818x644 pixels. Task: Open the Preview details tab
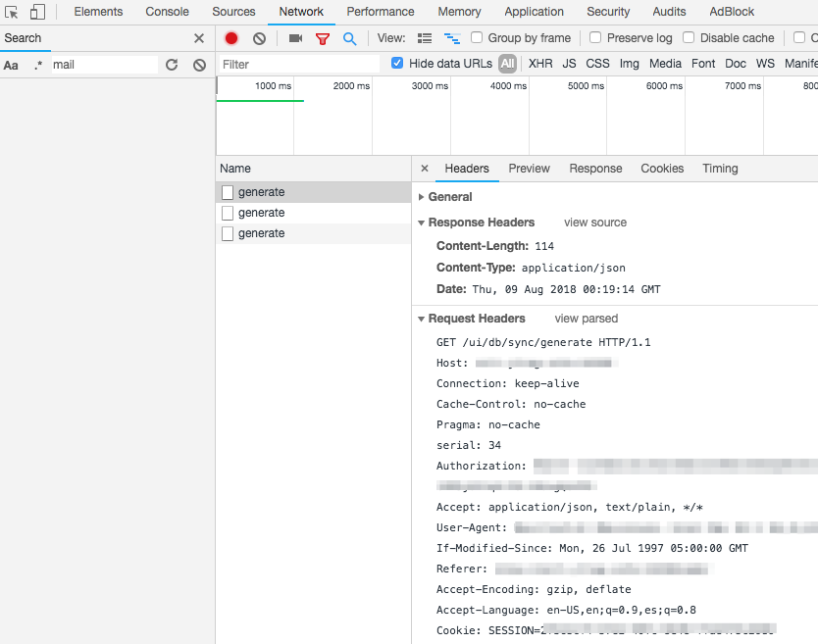(x=529, y=169)
